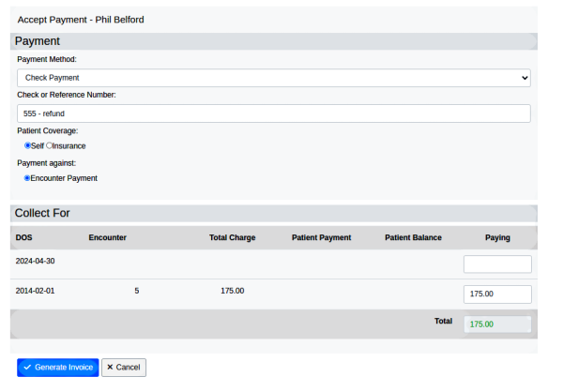Click the 175.00 total charge value

tap(233, 291)
